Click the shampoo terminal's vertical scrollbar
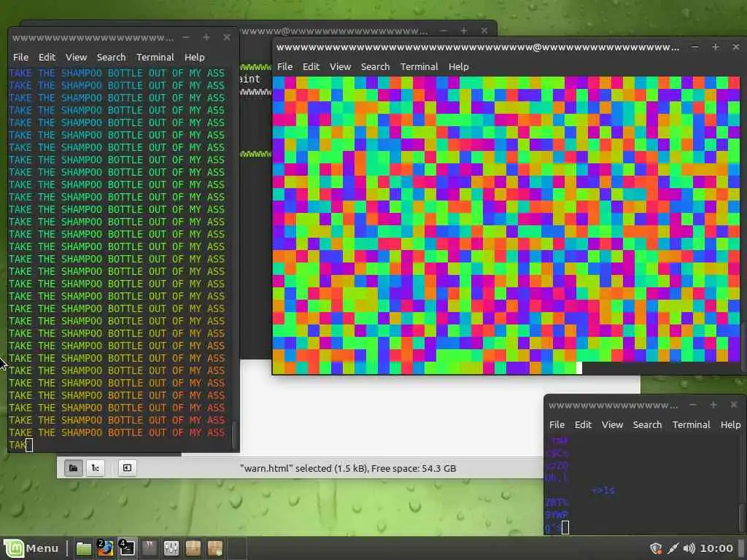Viewport: 747px width, 560px height. click(234, 435)
